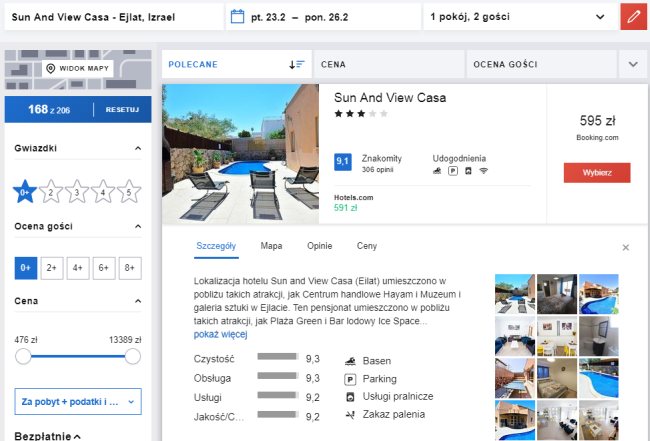650x441 pixels.
Task: Click the Wi-Fi amenity icon
Action: coord(483,172)
